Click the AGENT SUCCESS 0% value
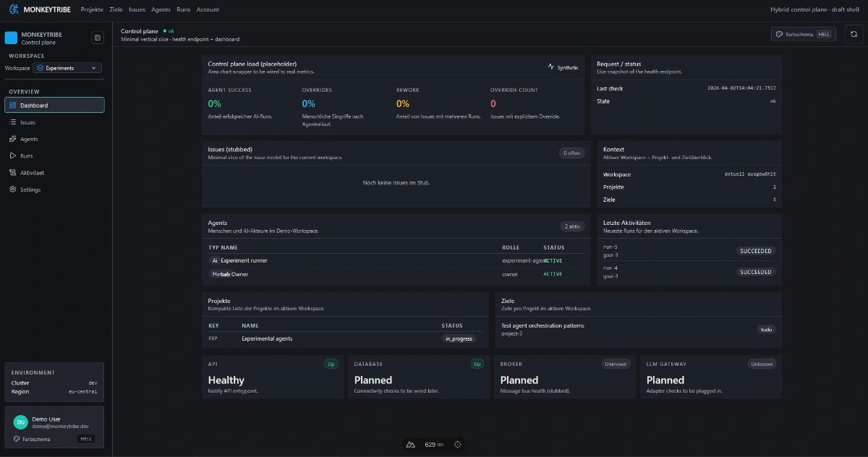This screenshot has height=457, width=868. click(214, 103)
